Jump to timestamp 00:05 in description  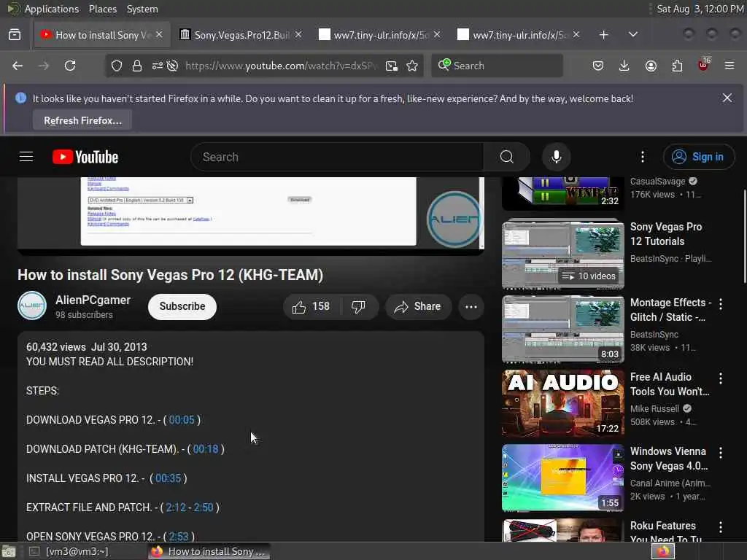click(x=182, y=420)
